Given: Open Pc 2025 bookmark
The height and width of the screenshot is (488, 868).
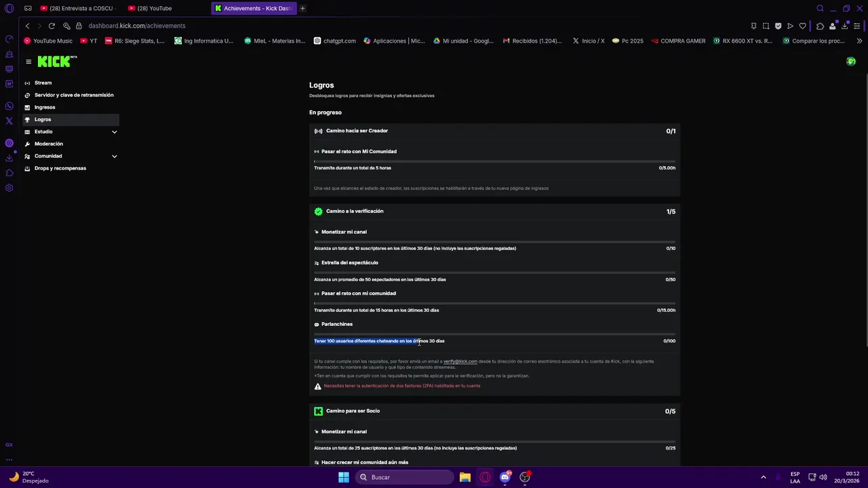Looking at the screenshot, I should click(x=628, y=41).
